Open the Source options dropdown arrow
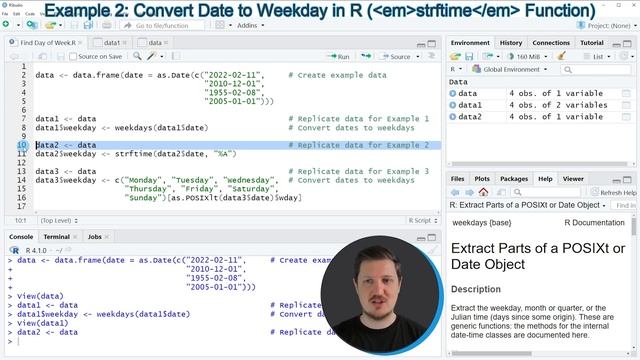Viewport: 640px width, 360px height. click(418, 56)
